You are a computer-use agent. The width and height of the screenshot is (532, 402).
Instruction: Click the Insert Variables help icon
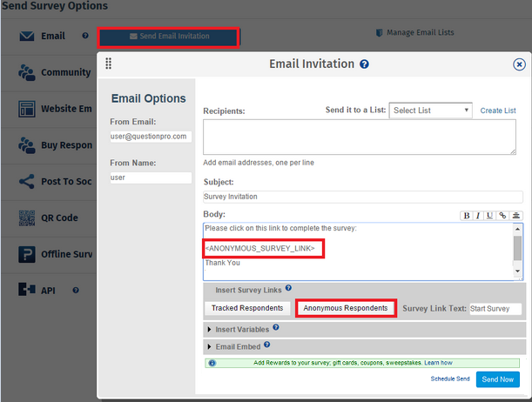pos(276,329)
